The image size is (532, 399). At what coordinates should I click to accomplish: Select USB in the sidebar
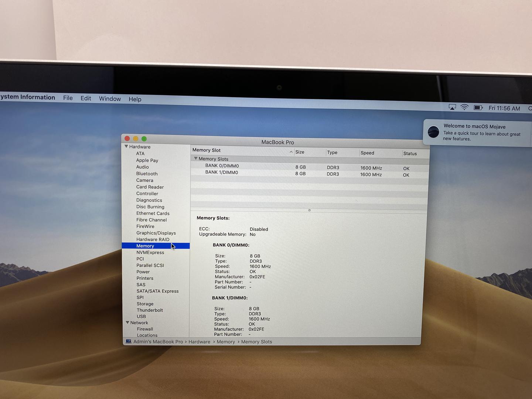point(141,316)
